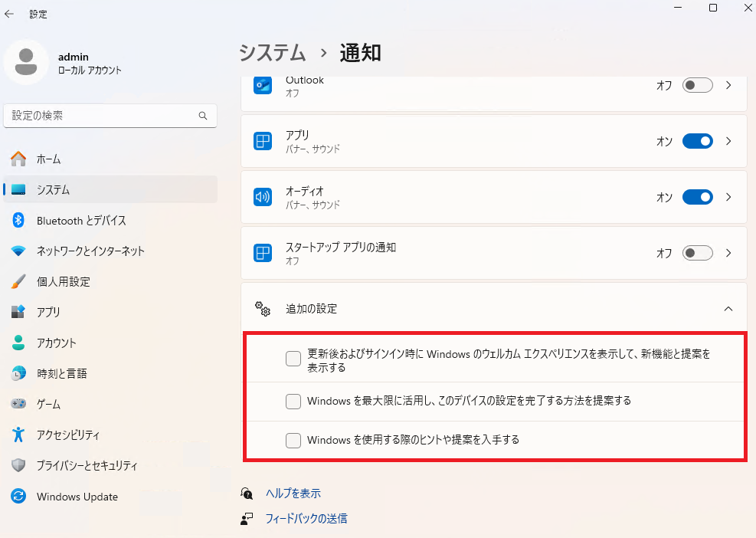Open the Bluetooth とデバイス sidebar item

(x=110, y=221)
